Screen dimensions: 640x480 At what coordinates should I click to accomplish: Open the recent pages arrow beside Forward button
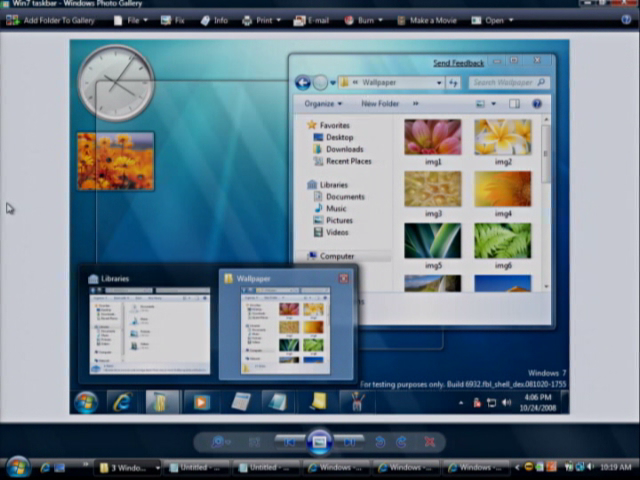click(x=333, y=83)
